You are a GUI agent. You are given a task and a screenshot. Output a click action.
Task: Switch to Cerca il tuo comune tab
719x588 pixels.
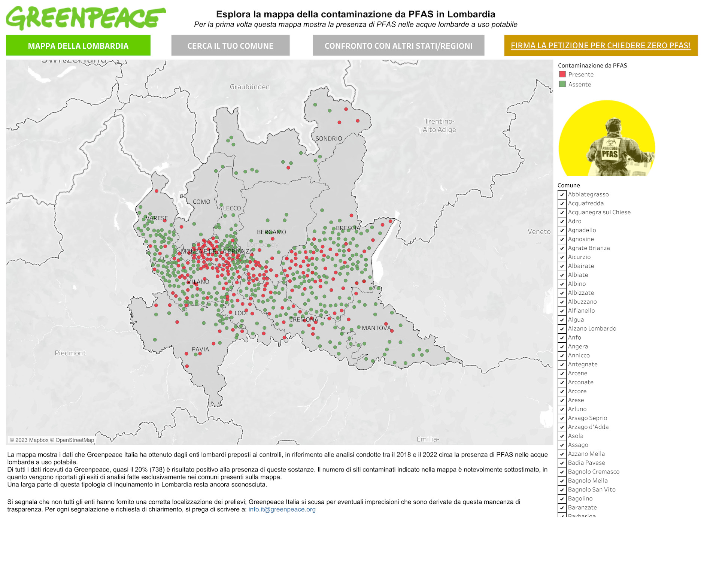[x=230, y=45]
